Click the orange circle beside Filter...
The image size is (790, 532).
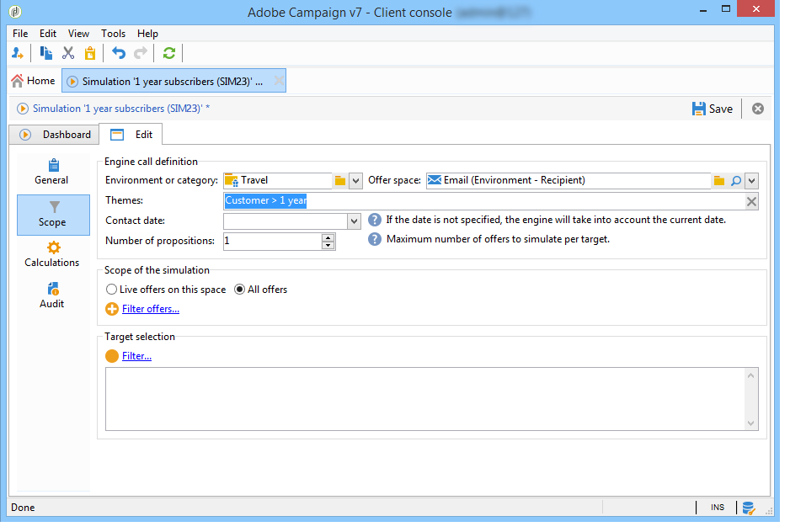click(112, 356)
